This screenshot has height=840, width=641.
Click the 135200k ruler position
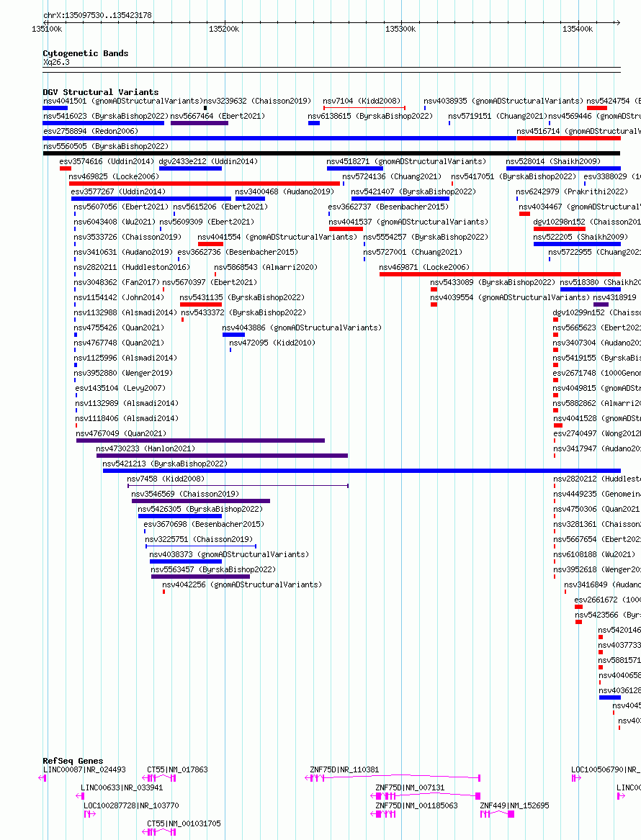[x=224, y=30]
